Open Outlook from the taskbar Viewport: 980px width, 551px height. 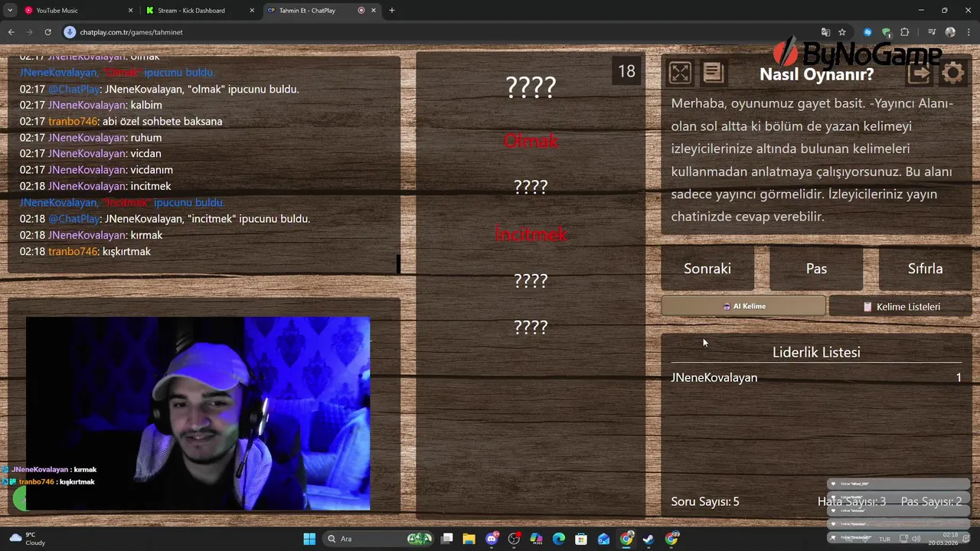(604, 539)
